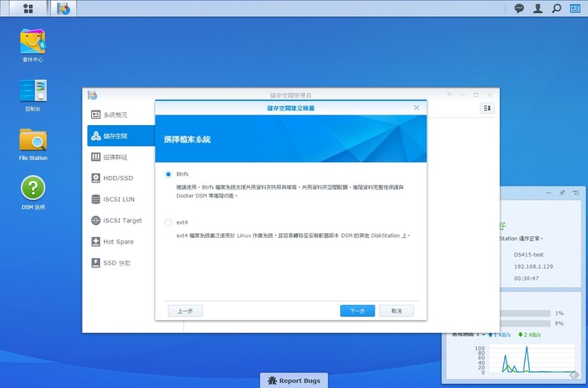Click the Next (下一步) button
Viewport: 588px width, 388px height.
(x=357, y=311)
